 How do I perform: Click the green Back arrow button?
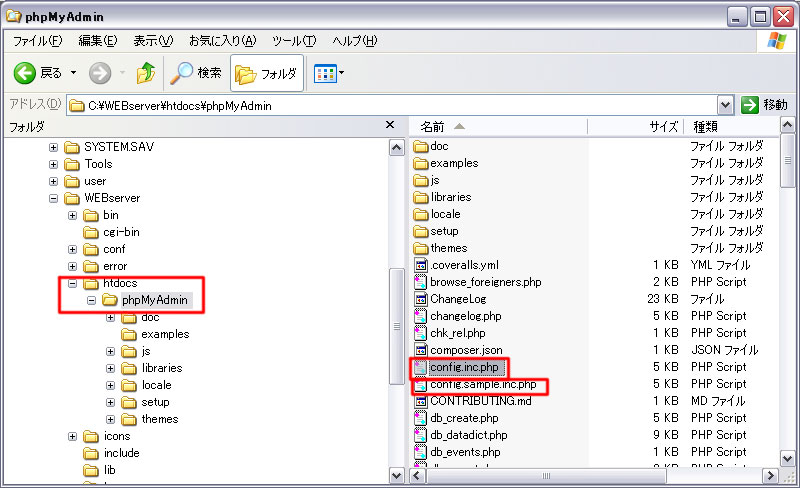pos(24,74)
